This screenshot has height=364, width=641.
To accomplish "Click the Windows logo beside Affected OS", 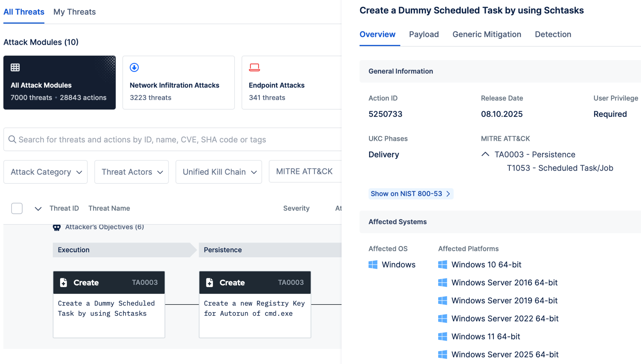I will tap(373, 264).
